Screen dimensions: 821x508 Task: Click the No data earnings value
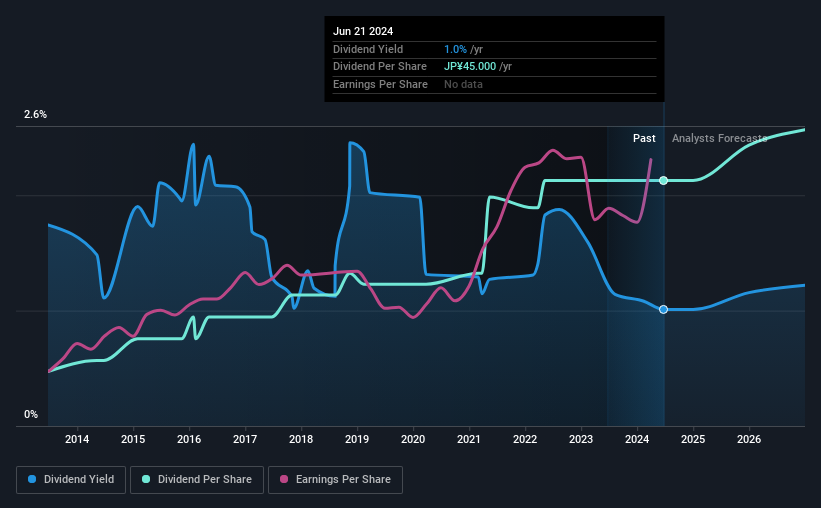tap(463, 84)
